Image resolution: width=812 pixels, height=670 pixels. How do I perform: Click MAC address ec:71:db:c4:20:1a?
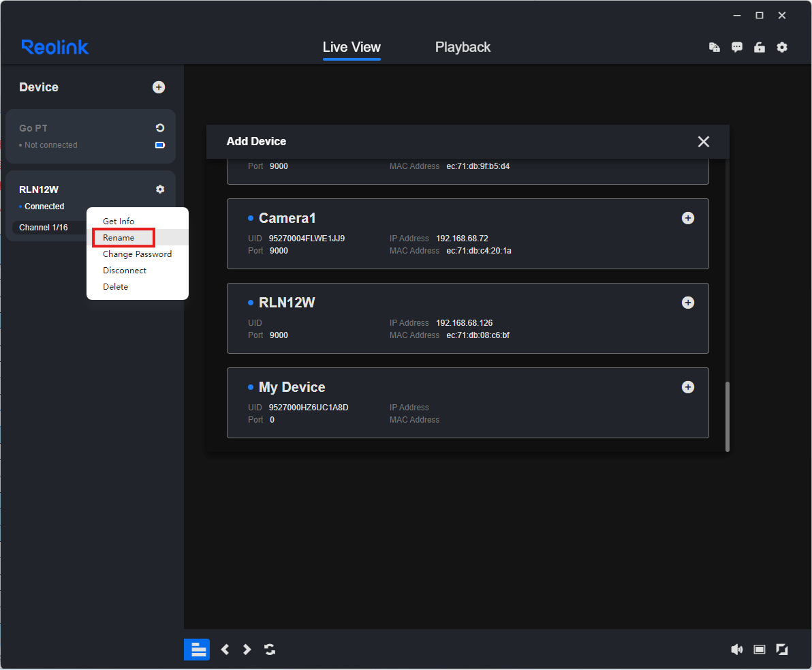pyautogui.click(x=479, y=251)
